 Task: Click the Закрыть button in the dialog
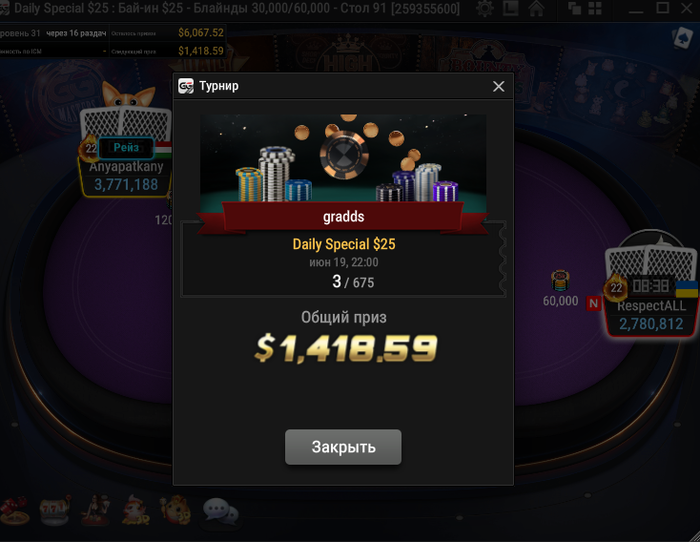pos(343,447)
